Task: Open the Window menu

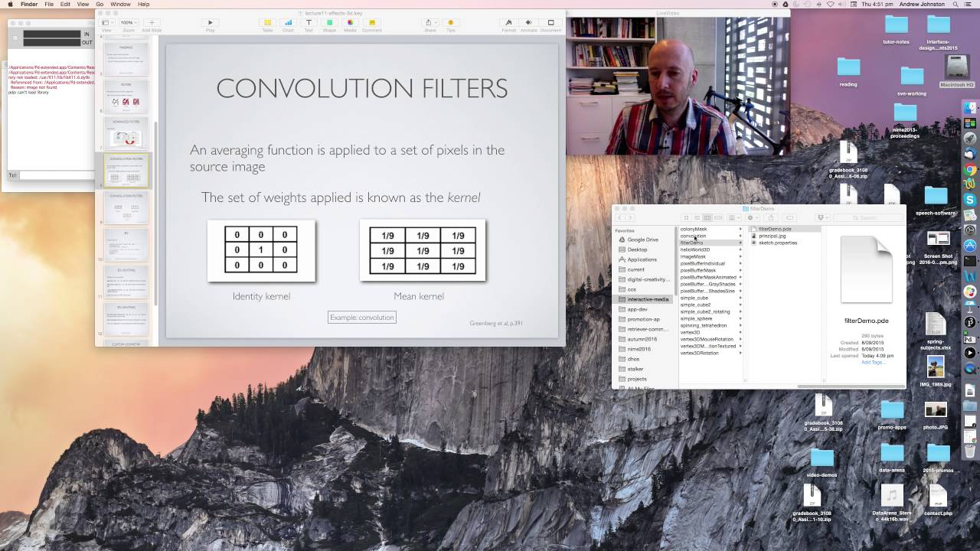Action: [x=120, y=4]
